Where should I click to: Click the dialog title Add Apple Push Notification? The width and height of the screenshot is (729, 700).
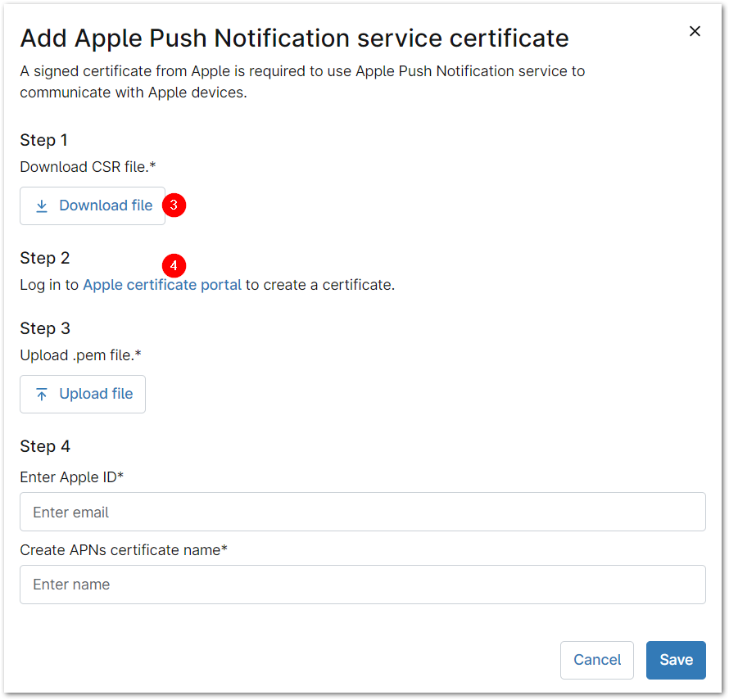click(294, 38)
